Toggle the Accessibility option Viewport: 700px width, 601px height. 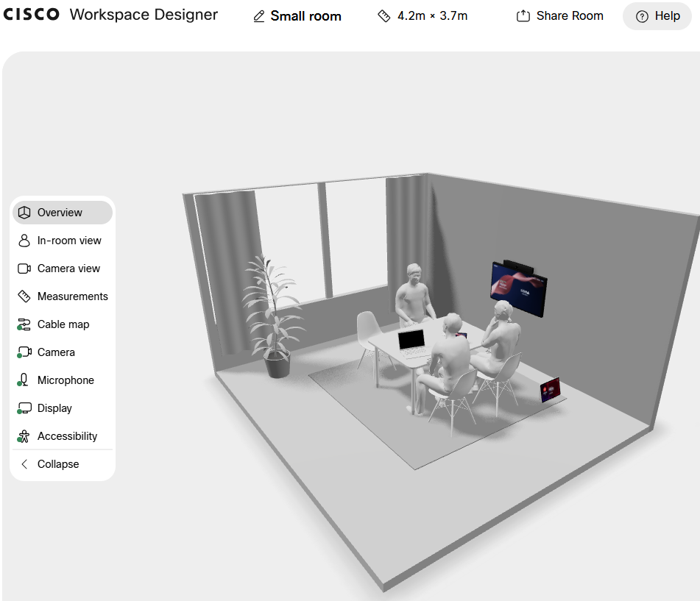click(x=67, y=436)
